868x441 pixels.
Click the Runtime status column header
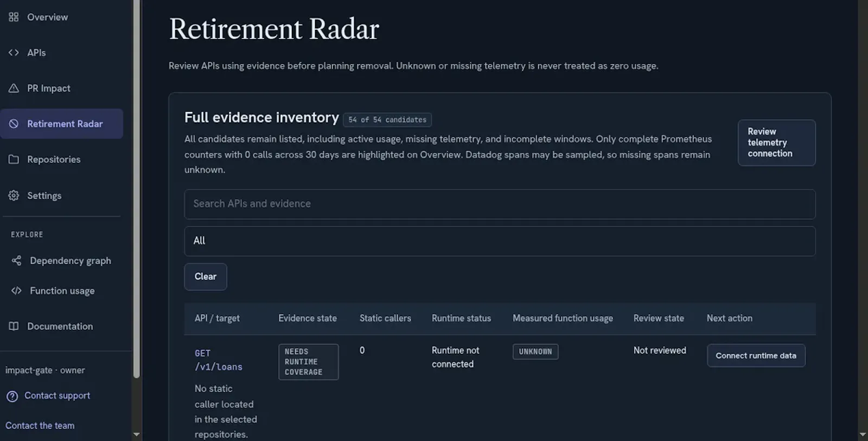coord(461,318)
